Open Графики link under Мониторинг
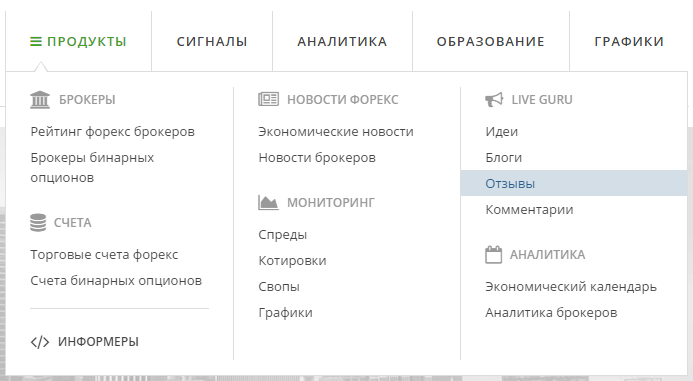The image size is (693, 381). (x=286, y=313)
